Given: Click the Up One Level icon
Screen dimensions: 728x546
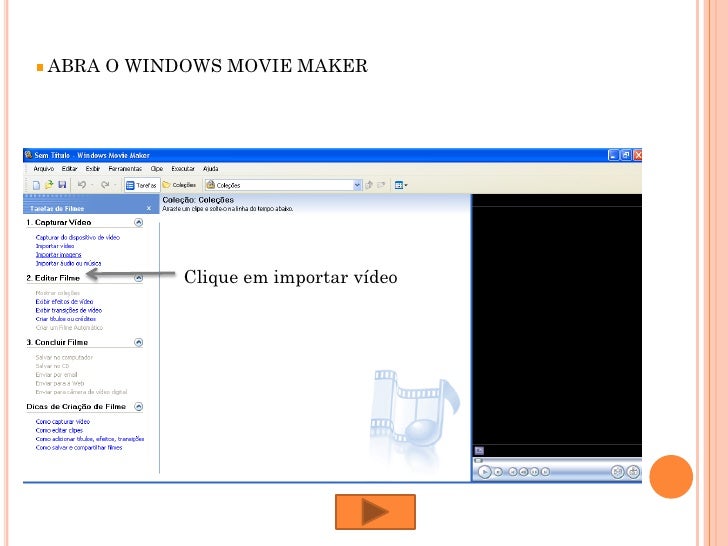Looking at the screenshot, I should point(369,185).
